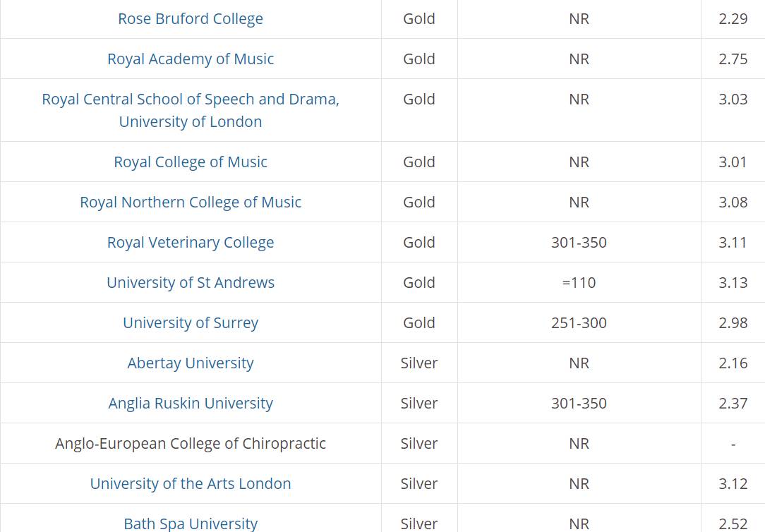
Task: Open University of the Arts London link
Action: coord(191,484)
